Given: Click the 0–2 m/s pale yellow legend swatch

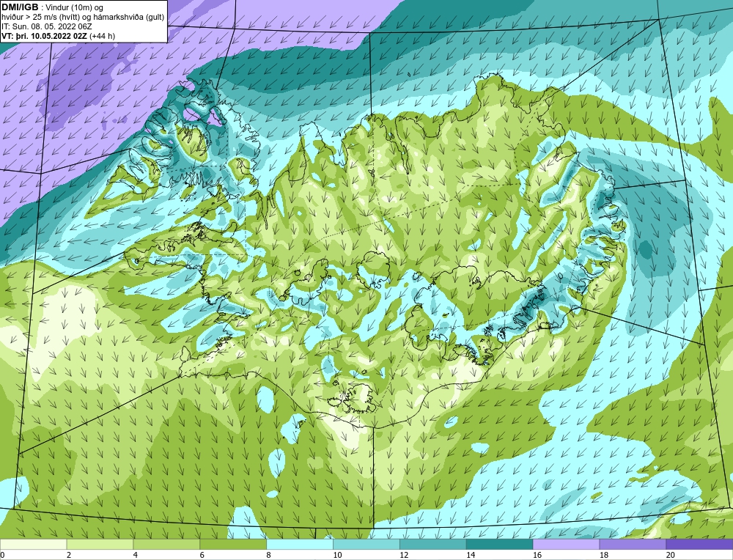Looking at the screenshot, I should (x=33, y=544).
